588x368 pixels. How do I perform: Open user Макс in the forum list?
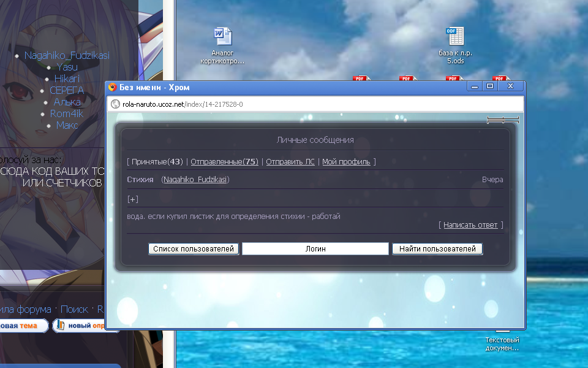67,125
